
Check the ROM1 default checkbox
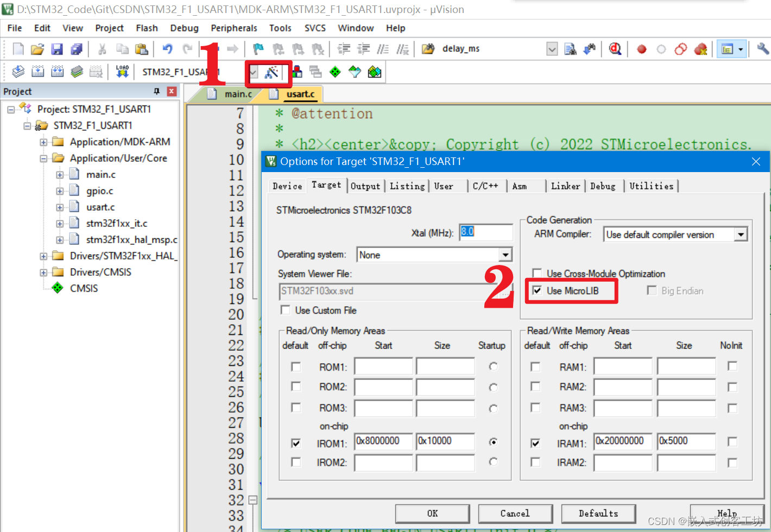coord(296,367)
